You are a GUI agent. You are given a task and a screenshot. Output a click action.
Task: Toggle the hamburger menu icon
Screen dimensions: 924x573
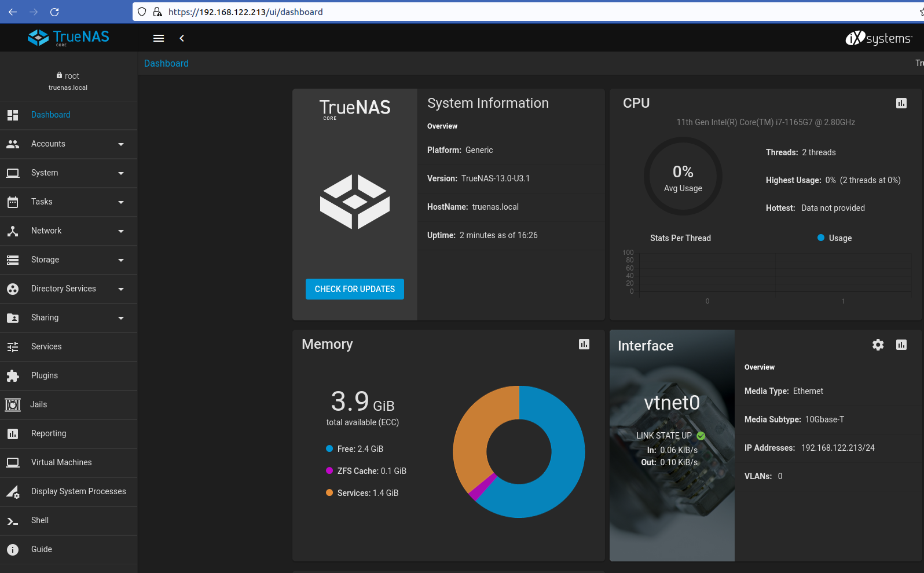(x=158, y=38)
